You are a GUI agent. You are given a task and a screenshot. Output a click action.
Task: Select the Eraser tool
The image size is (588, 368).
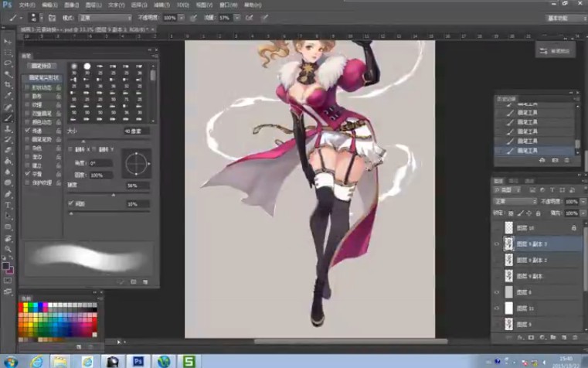(x=8, y=151)
